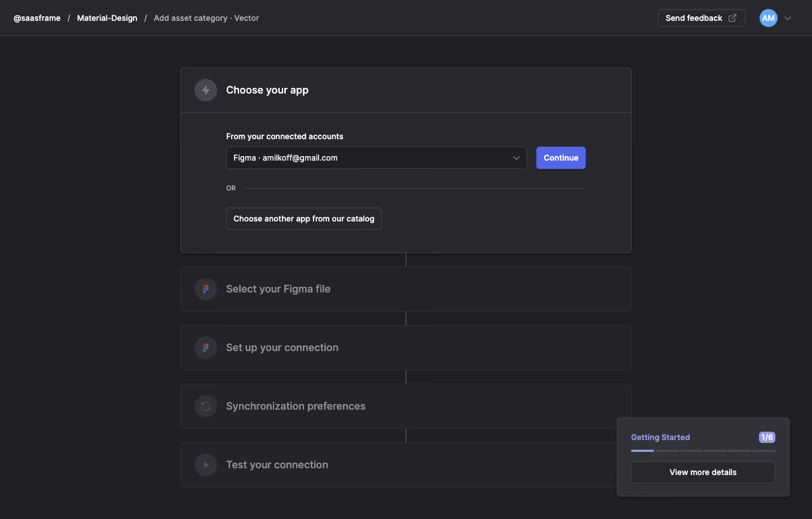This screenshot has width=812, height=519.
Task: Click the external link icon in Send feedback
Action: point(732,18)
